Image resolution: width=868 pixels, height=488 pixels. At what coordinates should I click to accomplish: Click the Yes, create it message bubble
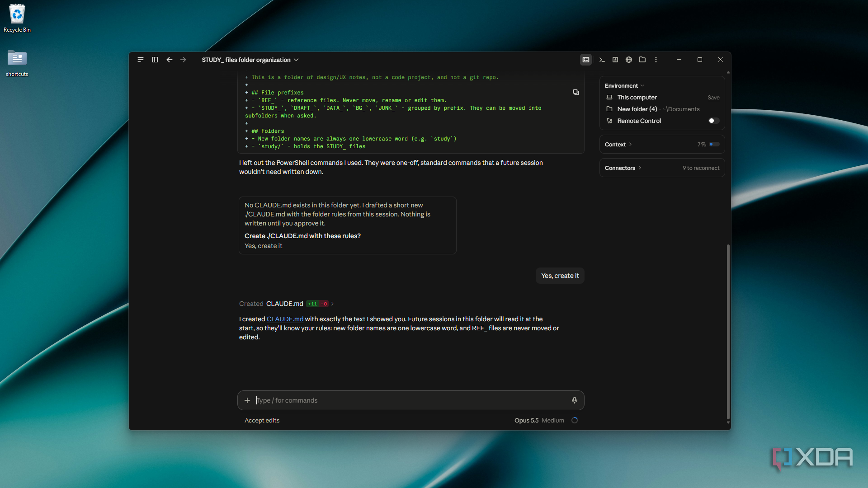(x=560, y=276)
